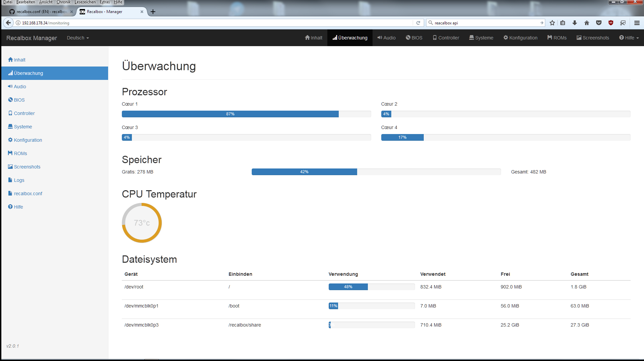Click the bookmark star icon

point(552,23)
